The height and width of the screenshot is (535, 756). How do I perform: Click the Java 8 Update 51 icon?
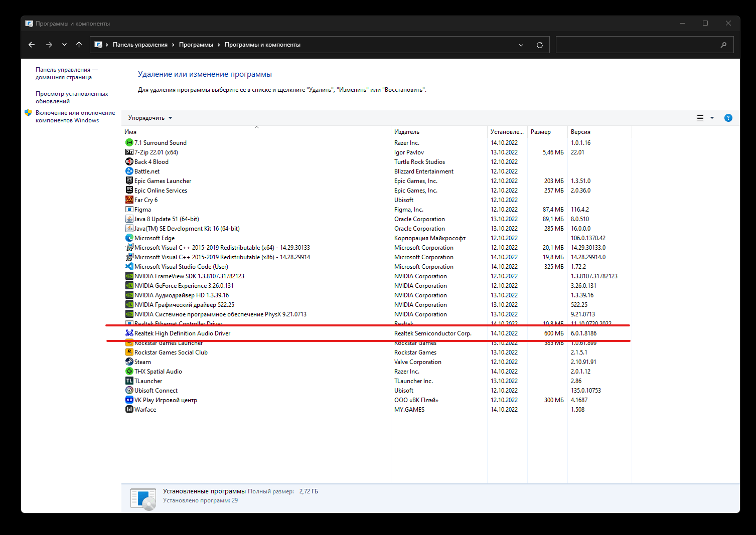[129, 219]
